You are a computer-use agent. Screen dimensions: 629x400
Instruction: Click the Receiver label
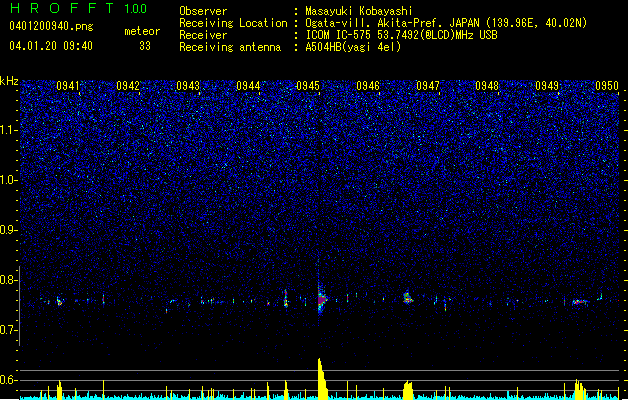(203, 35)
